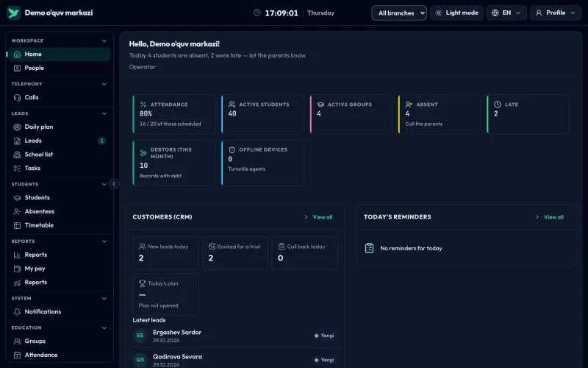
Task: Click the Leads document icon
Action: coord(17,141)
